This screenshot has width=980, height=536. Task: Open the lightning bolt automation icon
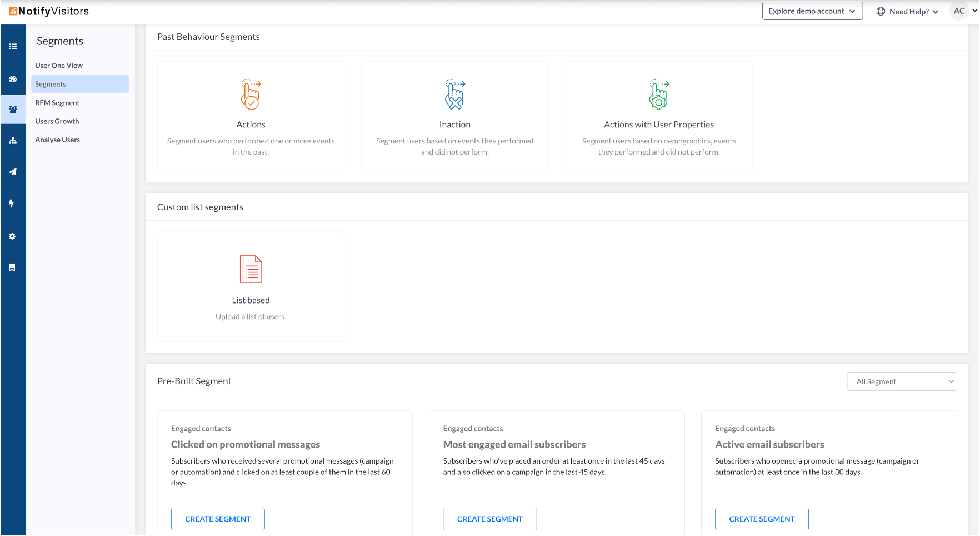click(x=12, y=204)
